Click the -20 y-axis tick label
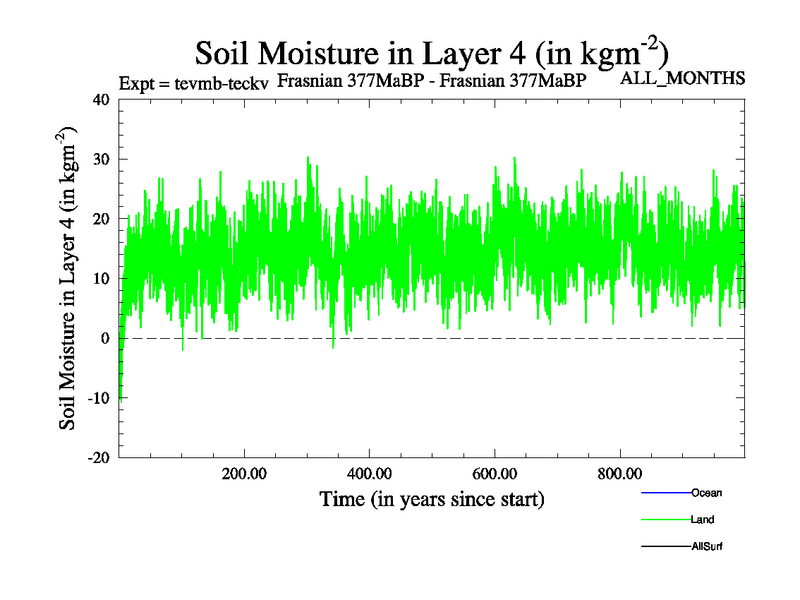800x600 pixels. point(97,457)
